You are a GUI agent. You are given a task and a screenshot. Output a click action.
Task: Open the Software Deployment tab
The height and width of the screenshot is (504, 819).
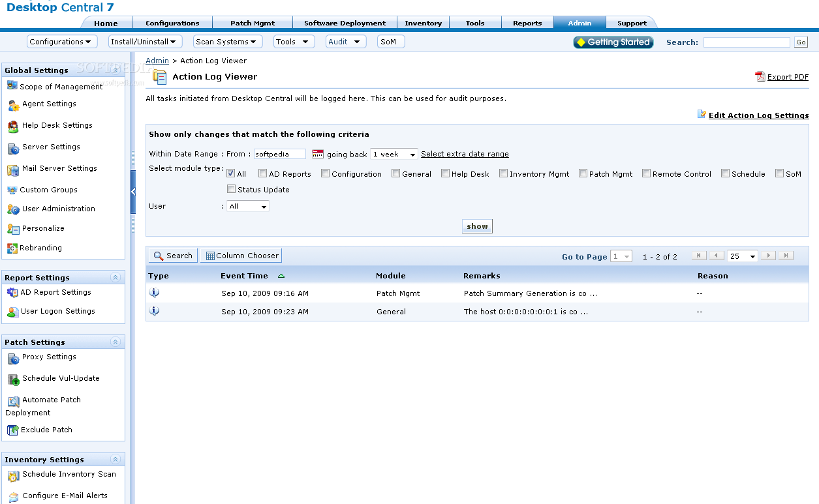coord(345,23)
